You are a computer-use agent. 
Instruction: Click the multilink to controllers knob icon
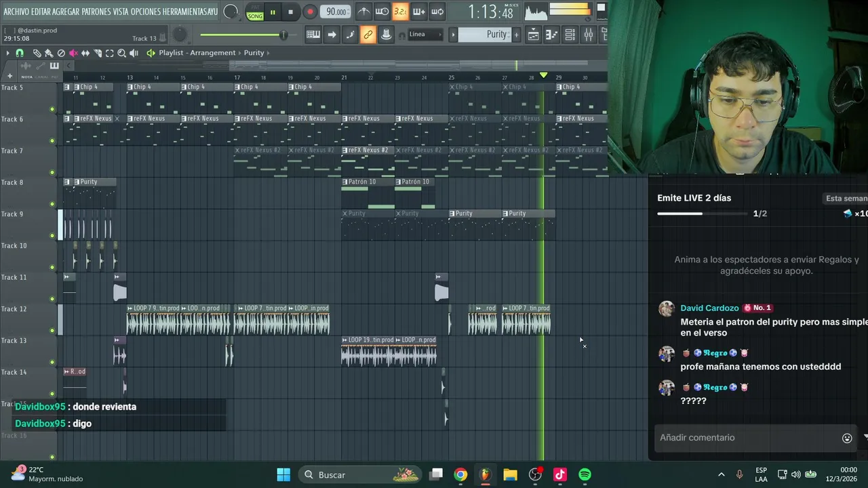(x=386, y=35)
